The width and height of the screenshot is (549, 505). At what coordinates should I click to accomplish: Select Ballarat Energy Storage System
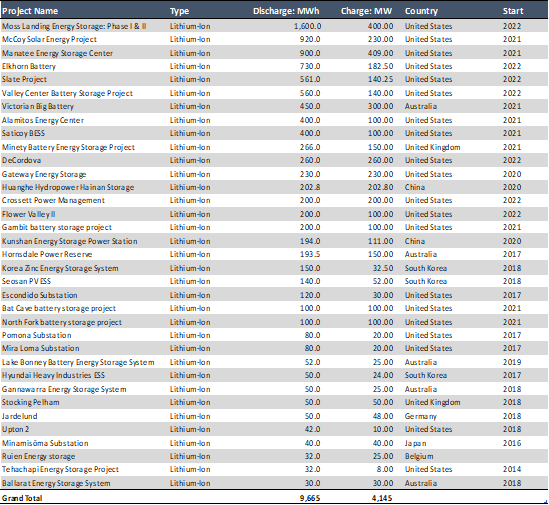click(x=56, y=483)
